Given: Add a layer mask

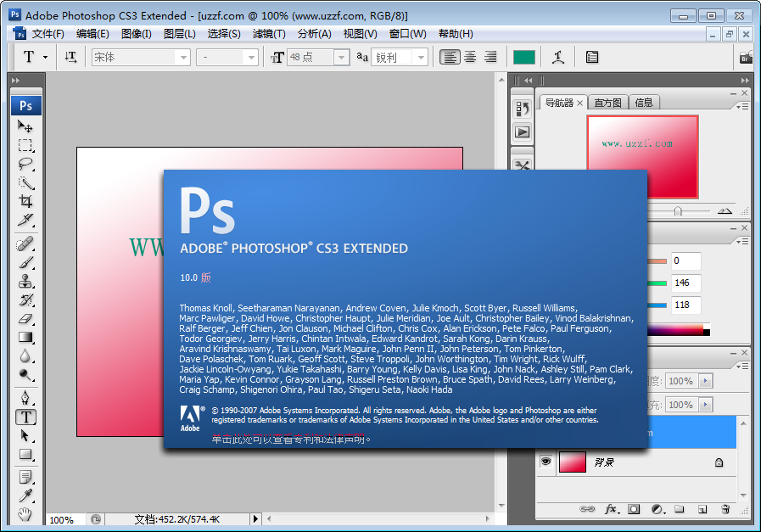Looking at the screenshot, I should tap(634, 509).
